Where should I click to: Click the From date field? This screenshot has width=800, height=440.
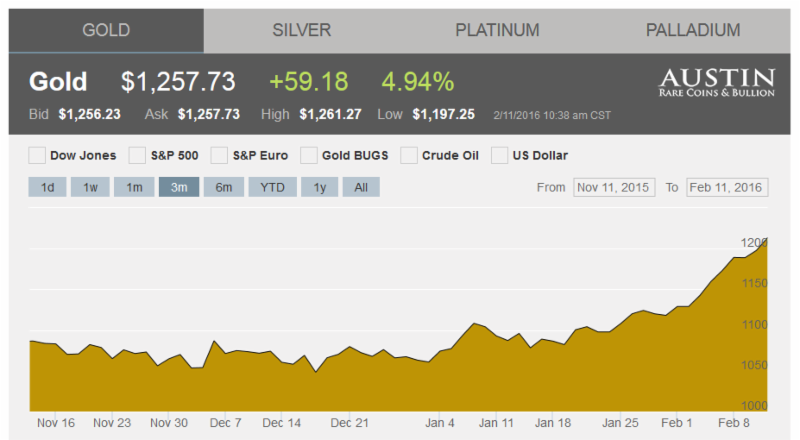click(613, 187)
